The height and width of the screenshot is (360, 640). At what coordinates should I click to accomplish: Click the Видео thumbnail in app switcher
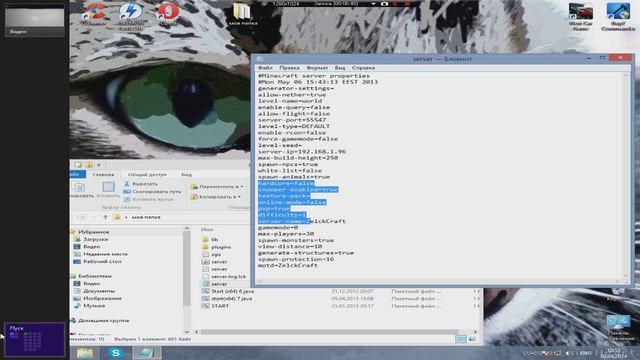(x=34, y=20)
